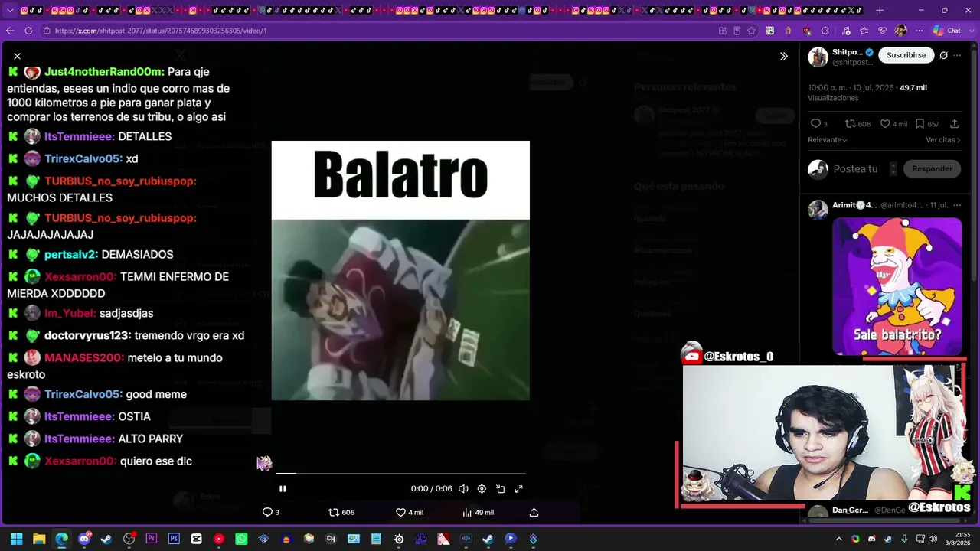This screenshot has width=980, height=551.
Task: Click the Postea tu reply field
Action: pos(855,169)
